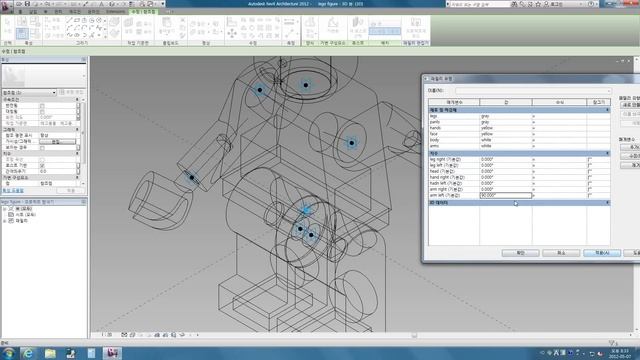
Task: Click the taskbar clock
Action: tap(619, 353)
